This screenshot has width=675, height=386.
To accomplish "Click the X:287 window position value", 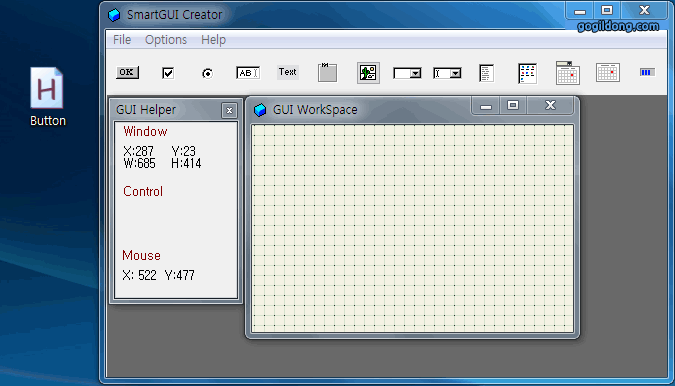I will coord(138,151).
